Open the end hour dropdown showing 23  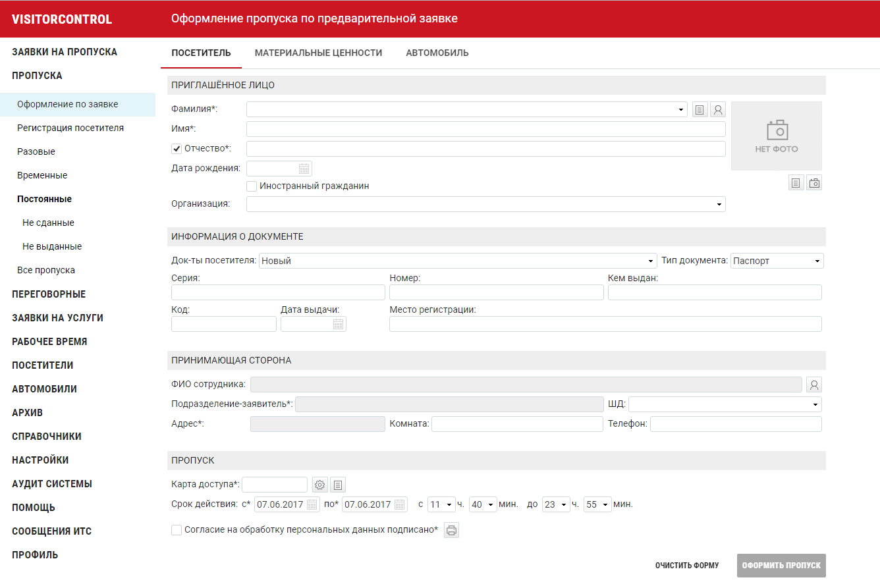[555, 504]
